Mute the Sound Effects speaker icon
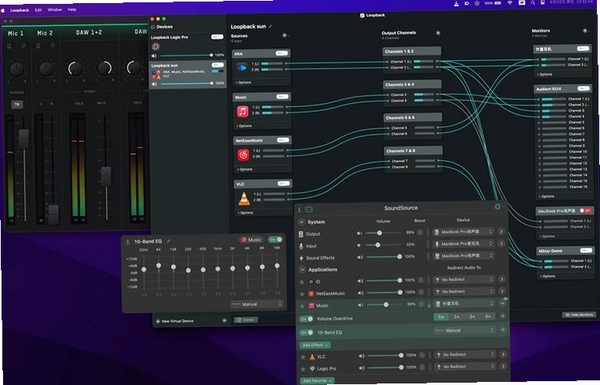 [360, 257]
